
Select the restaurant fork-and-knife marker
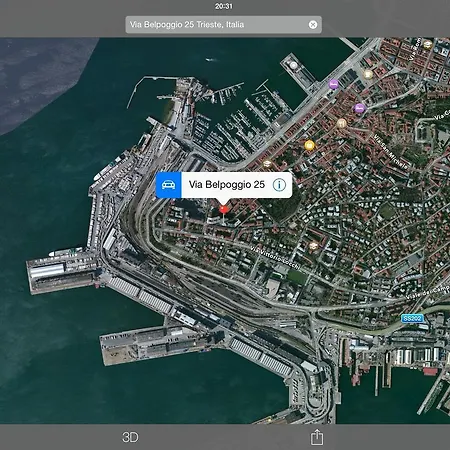(x=341, y=123)
